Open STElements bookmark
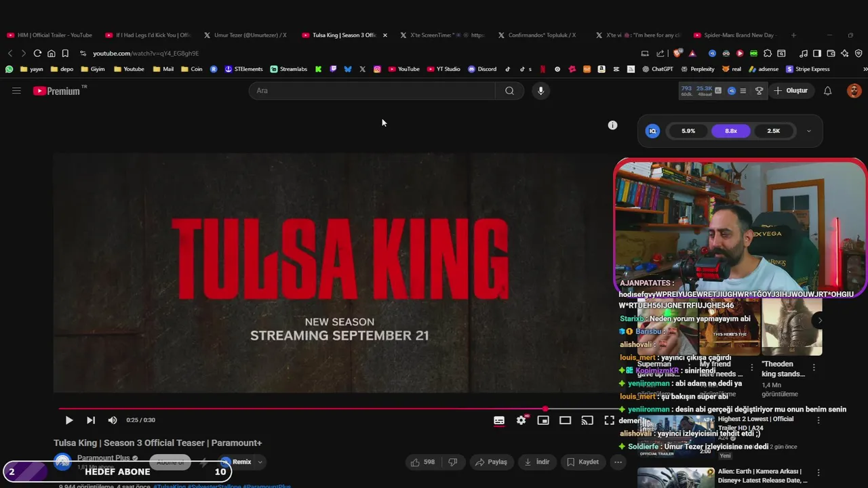The height and width of the screenshot is (488, 868). point(243,69)
